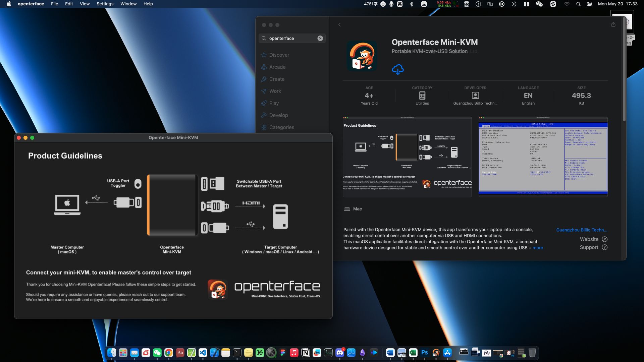The width and height of the screenshot is (644, 362).
Task: Open Trash from the Dock
Action: [532, 353]
